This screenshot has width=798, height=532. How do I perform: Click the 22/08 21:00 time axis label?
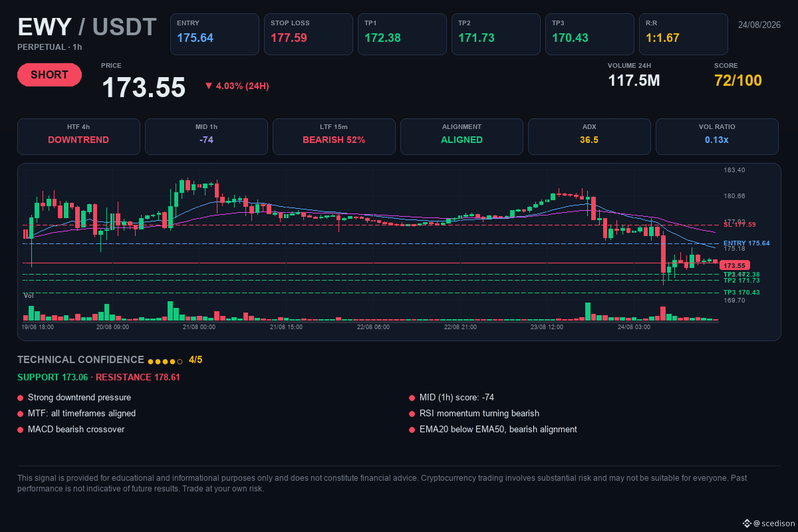point(460,327)
